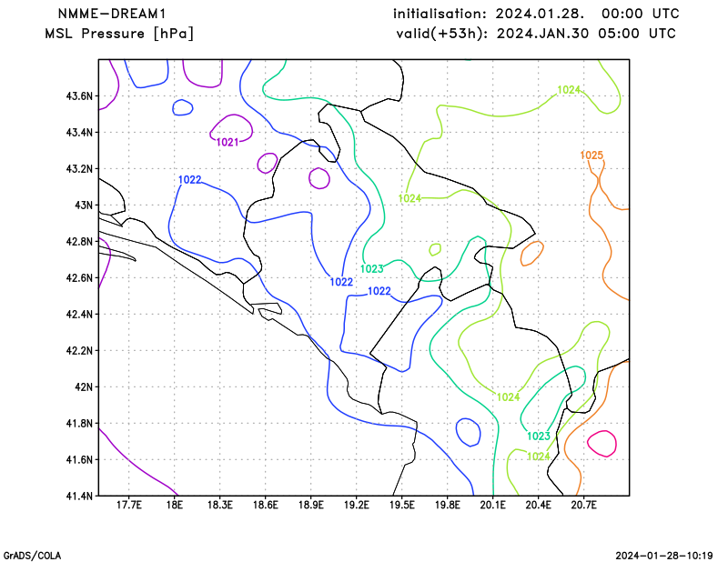Select the purple 1021 contour label

pyautogui.click(x=227, y=143)
